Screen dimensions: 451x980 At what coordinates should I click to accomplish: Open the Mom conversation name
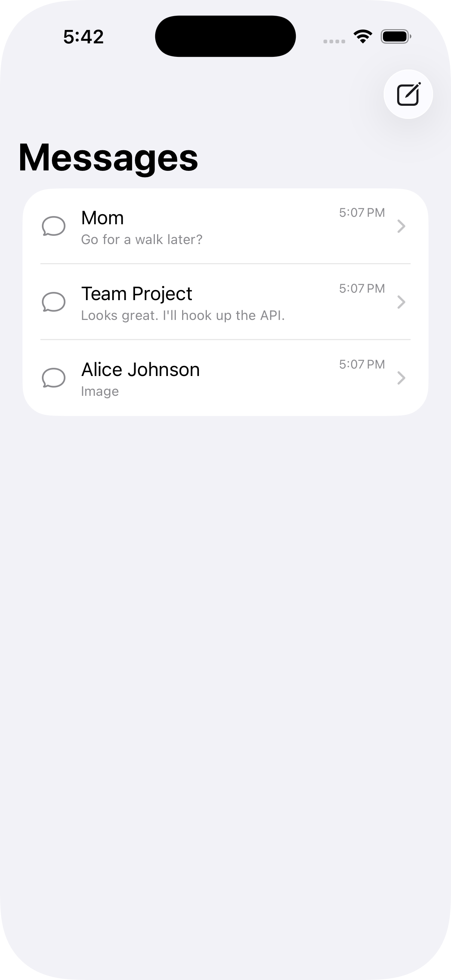(x=102, y=218)
